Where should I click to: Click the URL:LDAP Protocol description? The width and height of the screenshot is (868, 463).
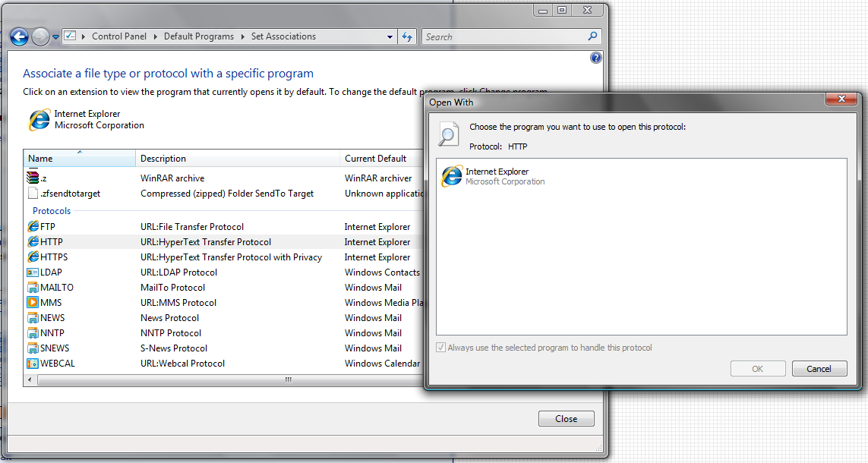click(178, 272)
